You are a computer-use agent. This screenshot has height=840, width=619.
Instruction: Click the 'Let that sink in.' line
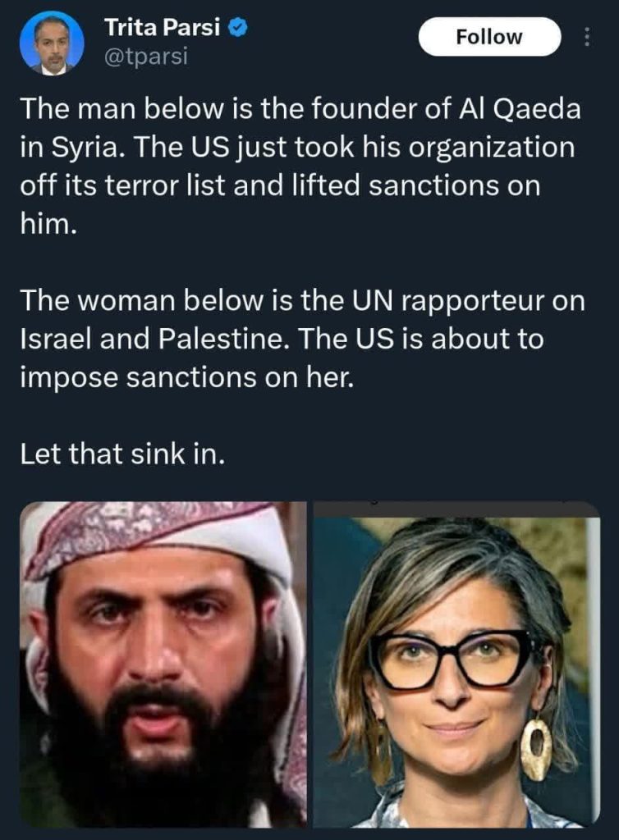point(122,454)
